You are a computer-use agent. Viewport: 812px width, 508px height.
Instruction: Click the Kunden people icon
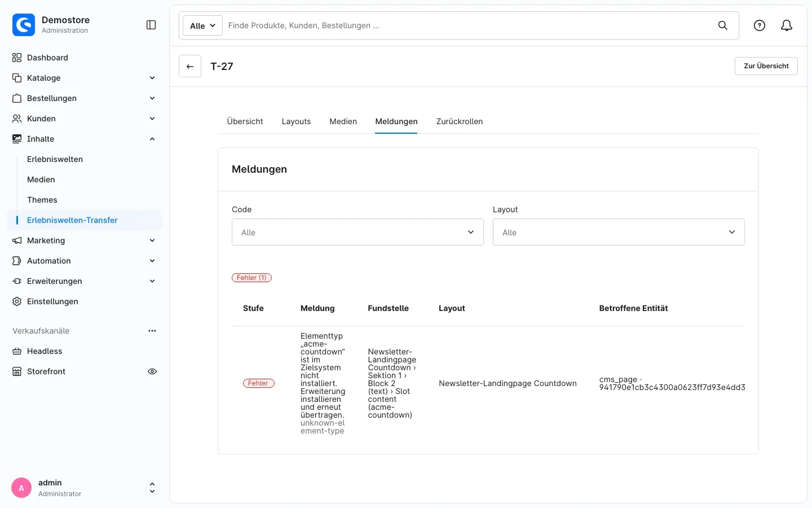coord(17,119)
